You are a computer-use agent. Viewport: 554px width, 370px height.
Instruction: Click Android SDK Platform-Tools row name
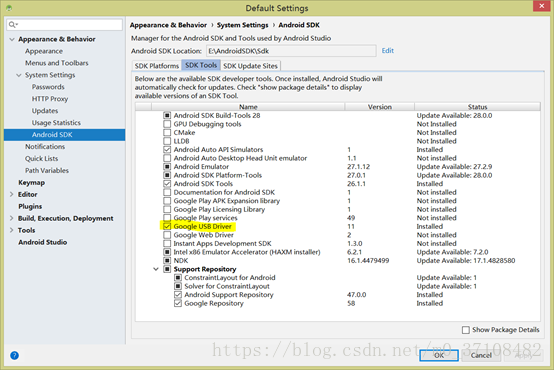point(218,175)
